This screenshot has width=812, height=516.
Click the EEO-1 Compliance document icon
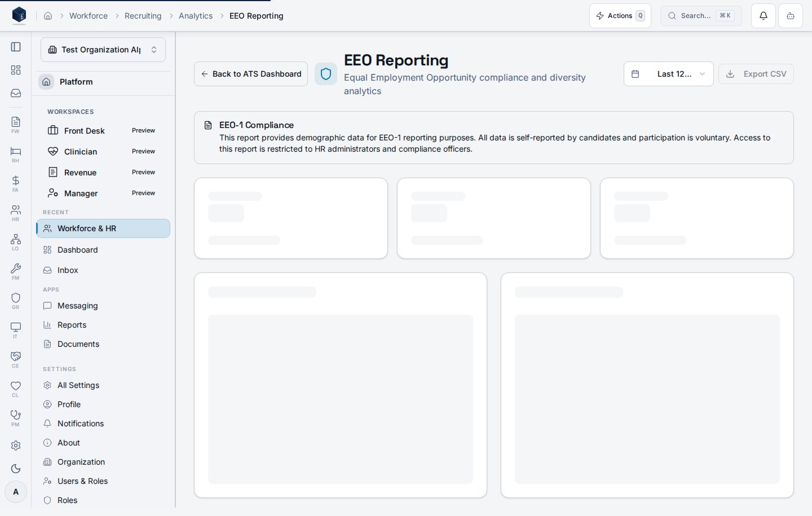click(208, 125)
